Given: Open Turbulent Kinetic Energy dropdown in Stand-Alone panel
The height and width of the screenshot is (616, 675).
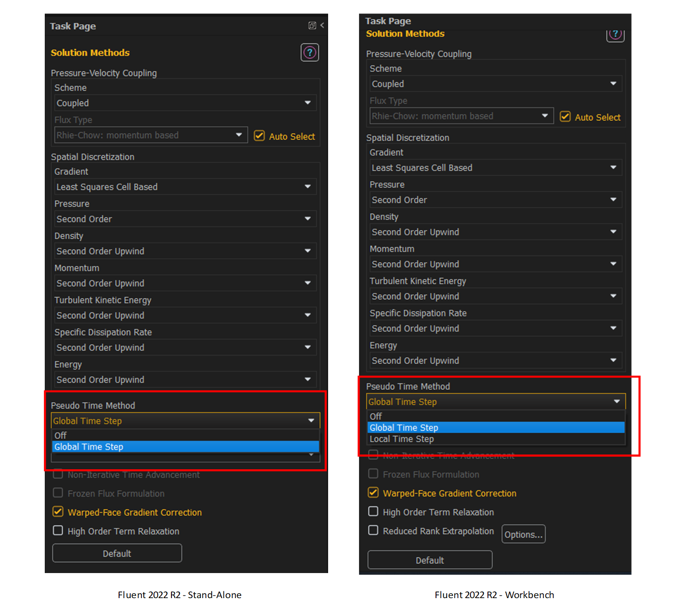Looking at the screenshot, I should click(185, 315).
